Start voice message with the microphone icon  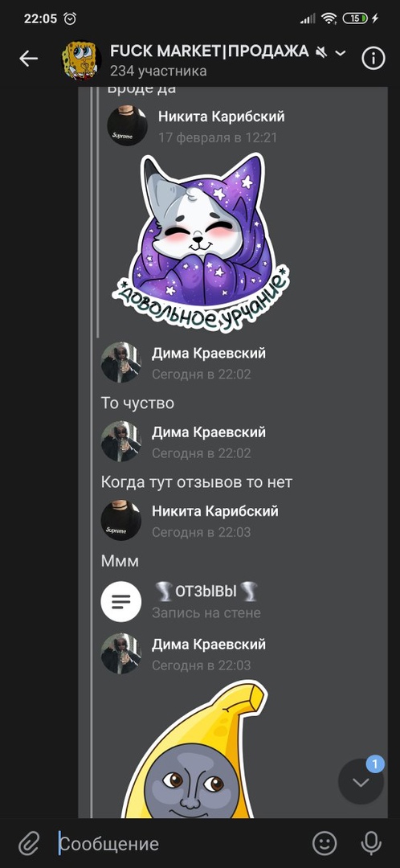[370, 843]
